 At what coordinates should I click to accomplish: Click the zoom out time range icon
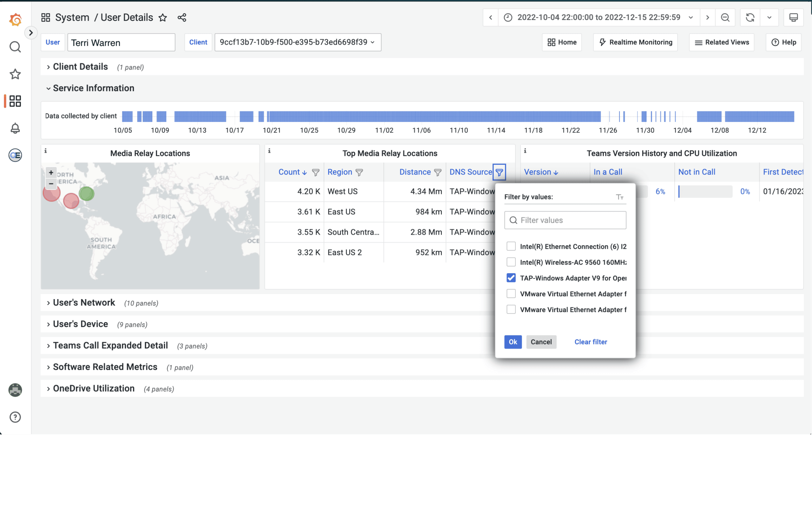point(725,17)
